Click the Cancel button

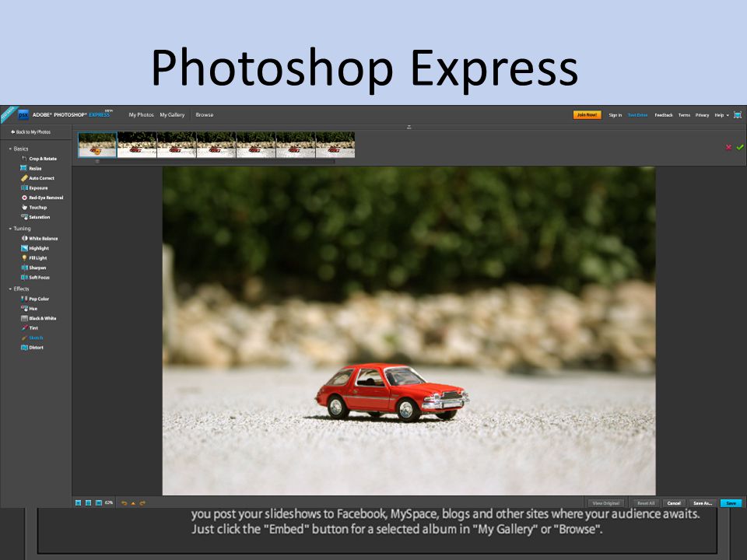click(674, 503)
